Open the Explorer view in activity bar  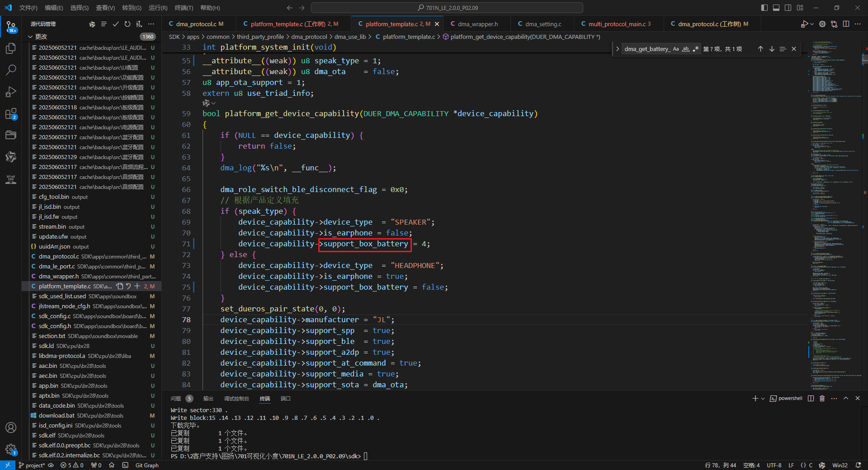tap(11, 48)
